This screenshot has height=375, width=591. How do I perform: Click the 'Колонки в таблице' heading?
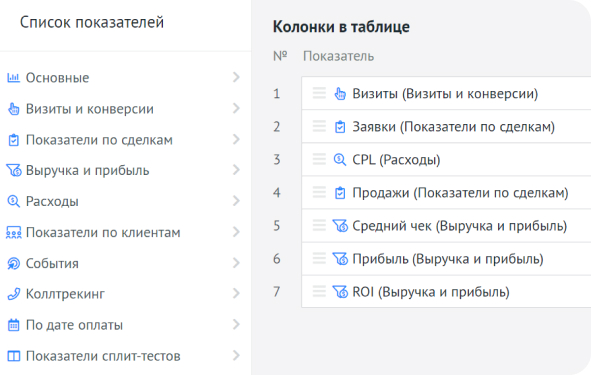341,27
